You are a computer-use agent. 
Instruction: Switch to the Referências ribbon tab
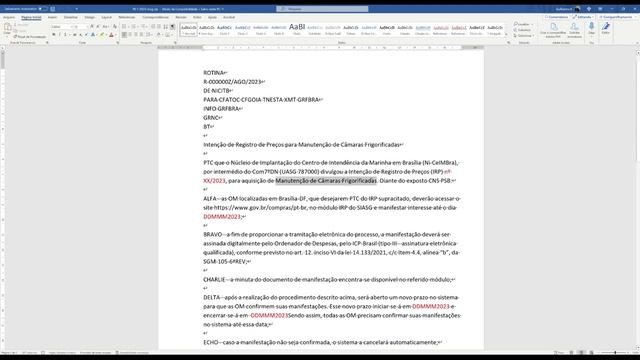[127, 18]
